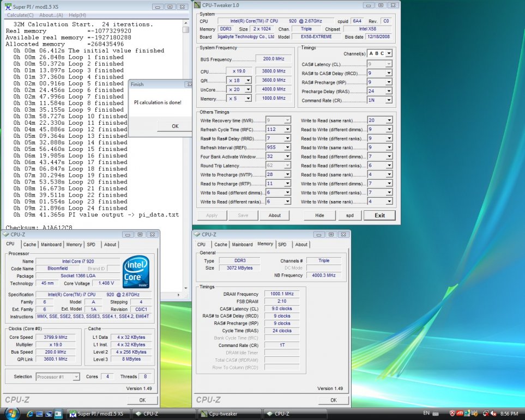Click the BUS Frequency 200.0 MHz field
Image resolution: width=525 pixels, height=420 pixels.
274,59
